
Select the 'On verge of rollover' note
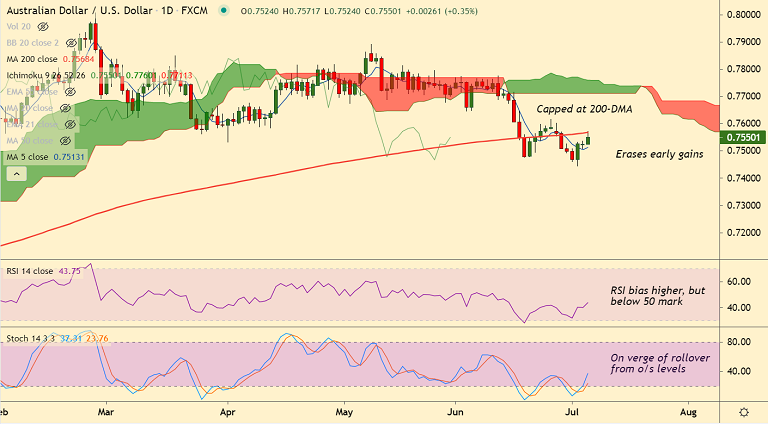660,363
